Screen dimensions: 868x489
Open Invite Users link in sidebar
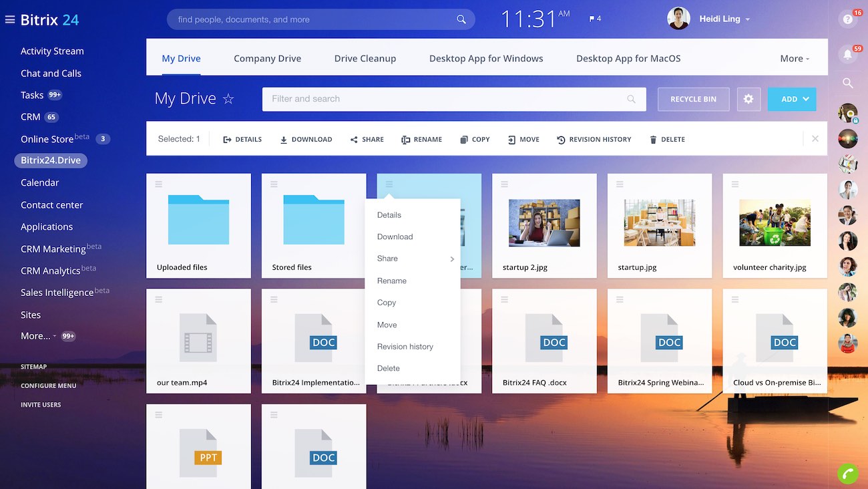(x=41, y=405)
